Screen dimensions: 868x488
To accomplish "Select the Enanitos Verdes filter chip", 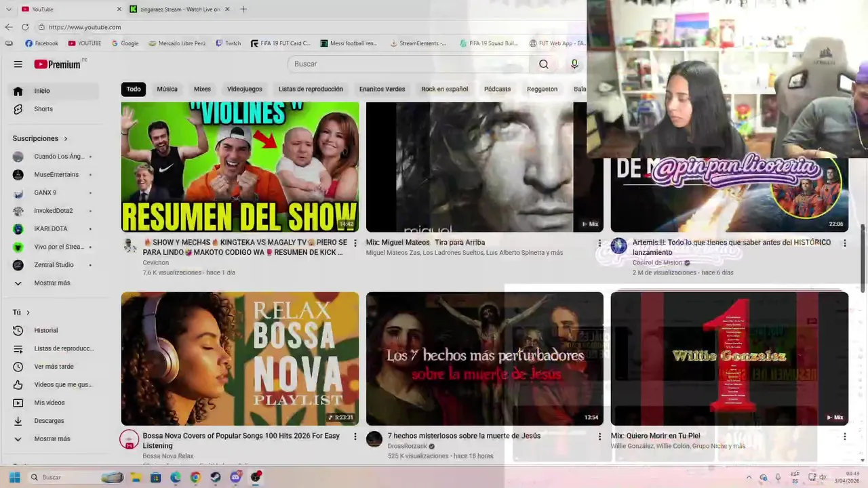I will click(x=382, y=89).
